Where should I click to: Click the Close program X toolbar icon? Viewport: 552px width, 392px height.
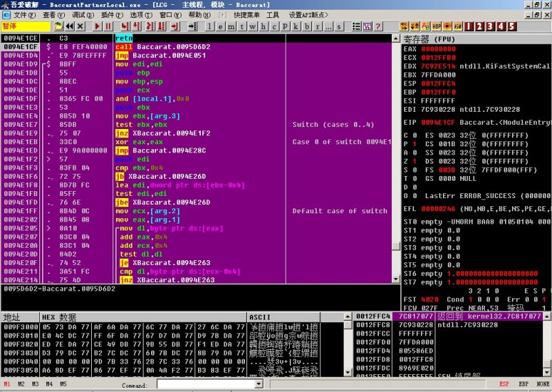(80, 26)
